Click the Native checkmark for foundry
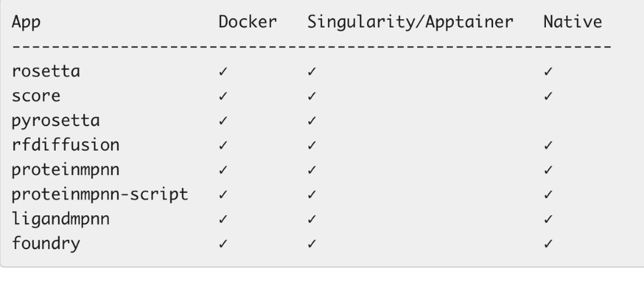The height and width of the screenshot is (286, 644). (x=548, y=244)
